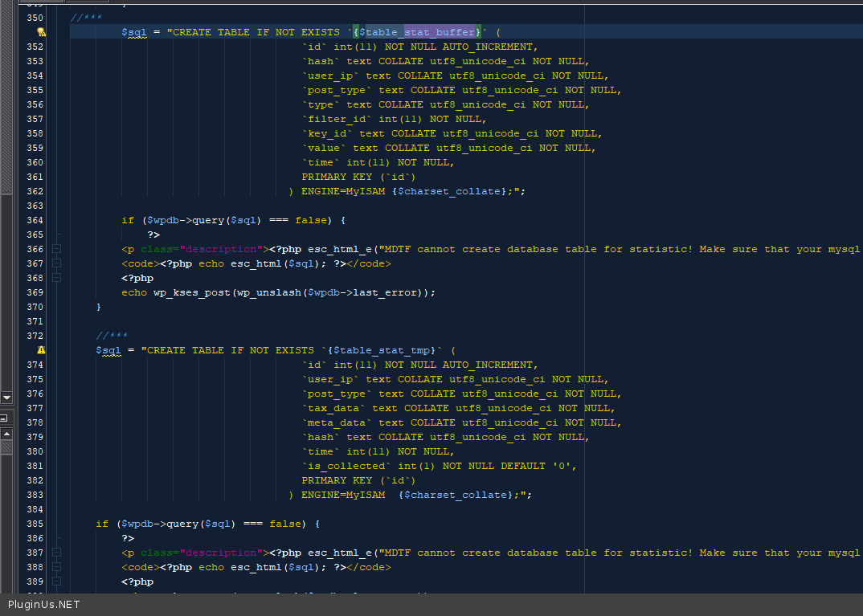Click the lower left panel scroll up arrow
The height and width of the screenshot is (616, 863).
pos(6,434)
